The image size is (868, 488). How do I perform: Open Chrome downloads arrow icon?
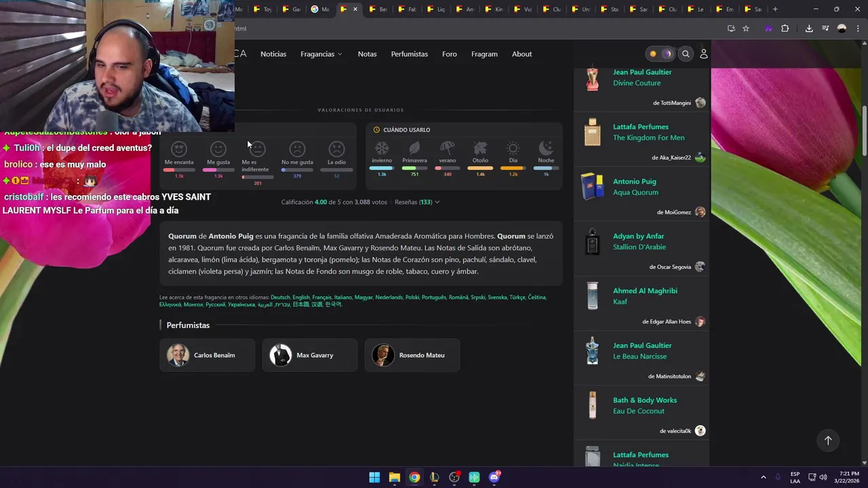(809, 28)
